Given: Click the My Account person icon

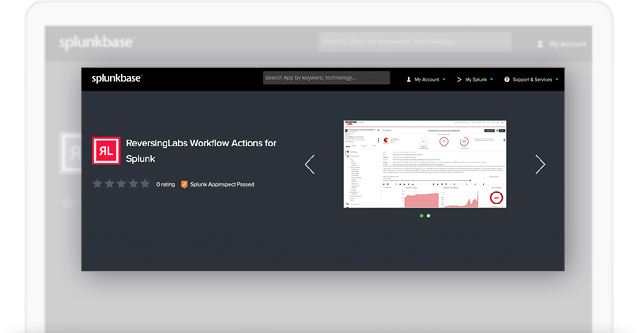Looking at the screenshot, I should click(408, 79).
